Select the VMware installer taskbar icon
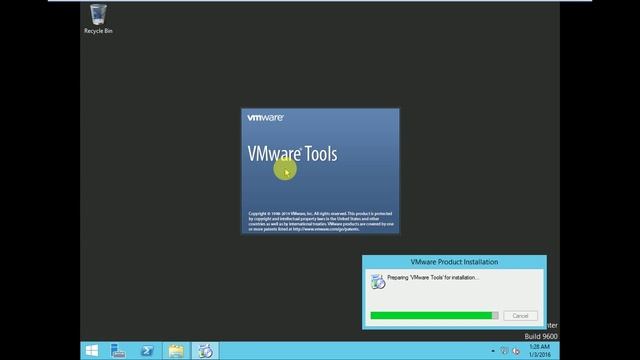 205,351
